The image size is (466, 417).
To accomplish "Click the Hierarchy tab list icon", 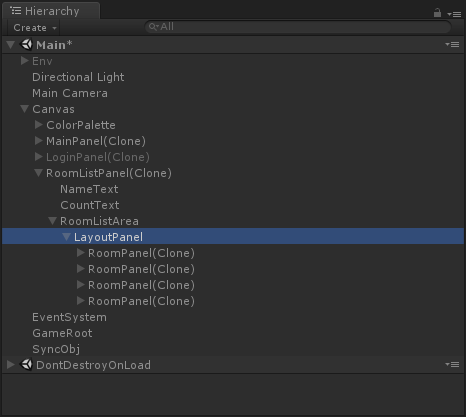I will (16, 11).
